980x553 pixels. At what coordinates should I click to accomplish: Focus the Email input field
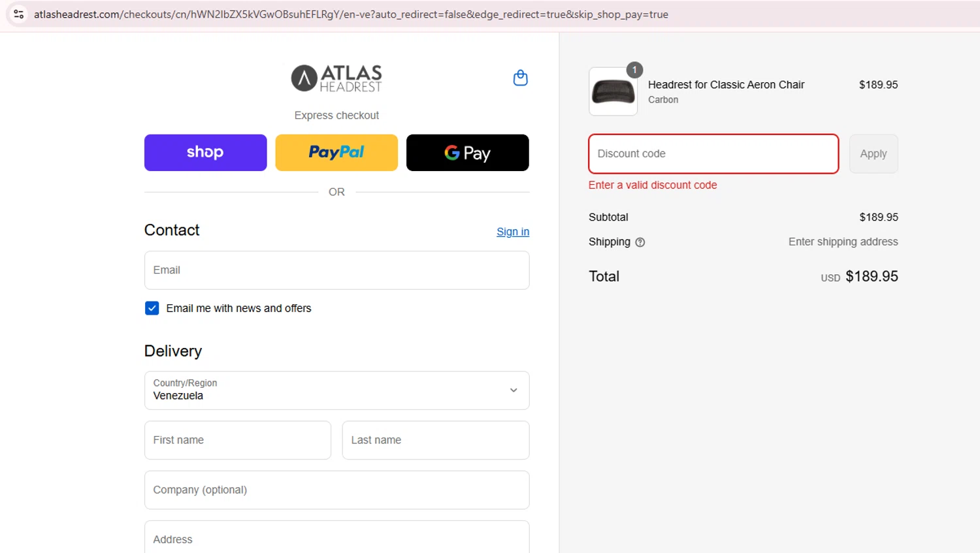336,270
